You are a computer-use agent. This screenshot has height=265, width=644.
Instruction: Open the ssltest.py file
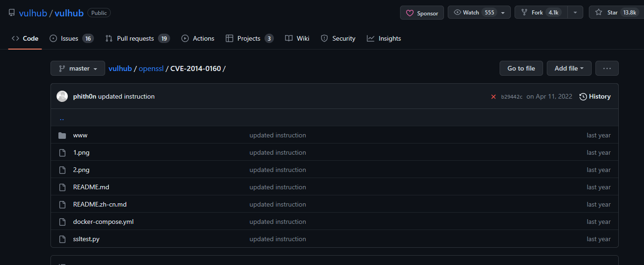tap(86, 239)
